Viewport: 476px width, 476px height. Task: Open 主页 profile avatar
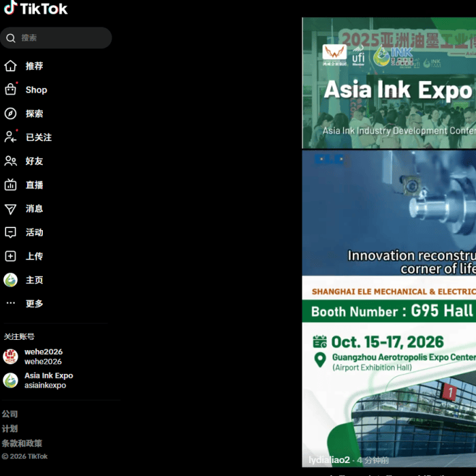[x=10, y=280]
